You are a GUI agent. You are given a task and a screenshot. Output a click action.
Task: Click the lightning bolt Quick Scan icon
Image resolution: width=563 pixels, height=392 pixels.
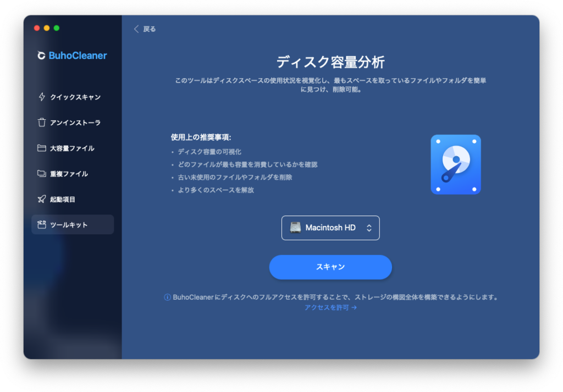(x=42, y=97)
